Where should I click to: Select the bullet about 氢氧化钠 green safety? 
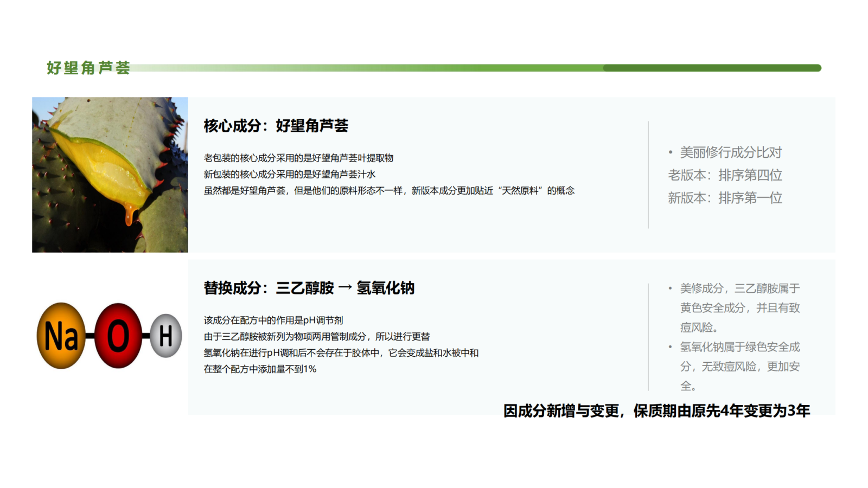coord(739,366)
